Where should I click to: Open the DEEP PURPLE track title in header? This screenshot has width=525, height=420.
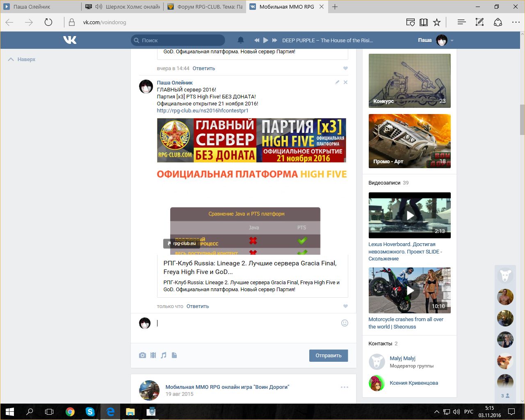click(327, 40)
